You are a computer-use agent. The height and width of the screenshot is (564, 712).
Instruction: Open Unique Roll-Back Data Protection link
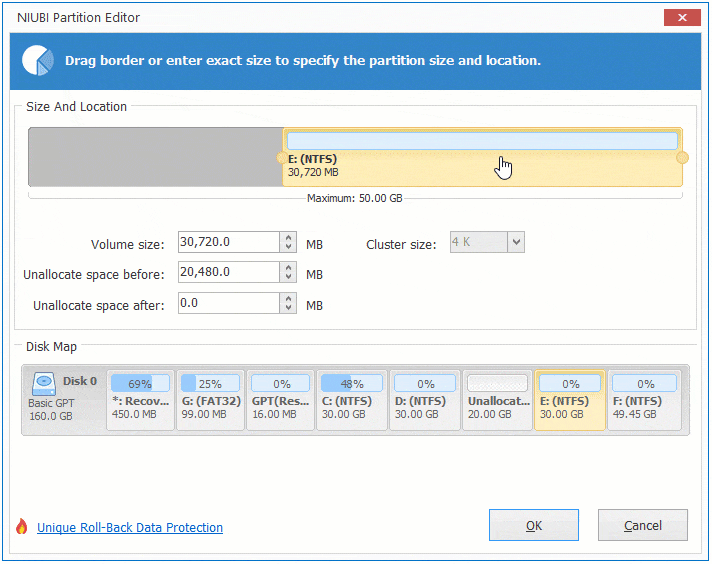[x=130, y=527]
